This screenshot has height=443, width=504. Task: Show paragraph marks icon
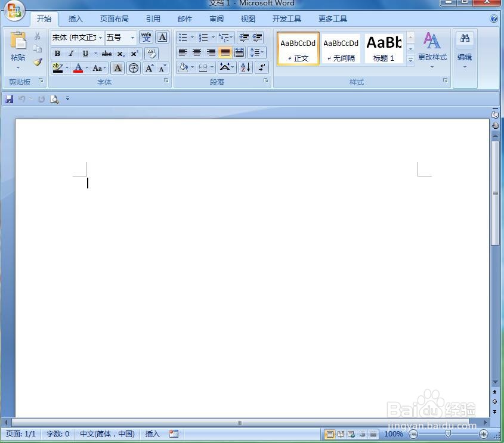pos(262,67)
